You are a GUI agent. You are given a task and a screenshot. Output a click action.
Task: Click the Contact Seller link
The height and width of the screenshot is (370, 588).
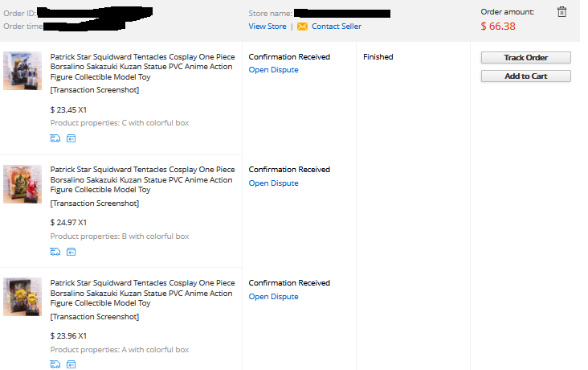click(337, 27)
